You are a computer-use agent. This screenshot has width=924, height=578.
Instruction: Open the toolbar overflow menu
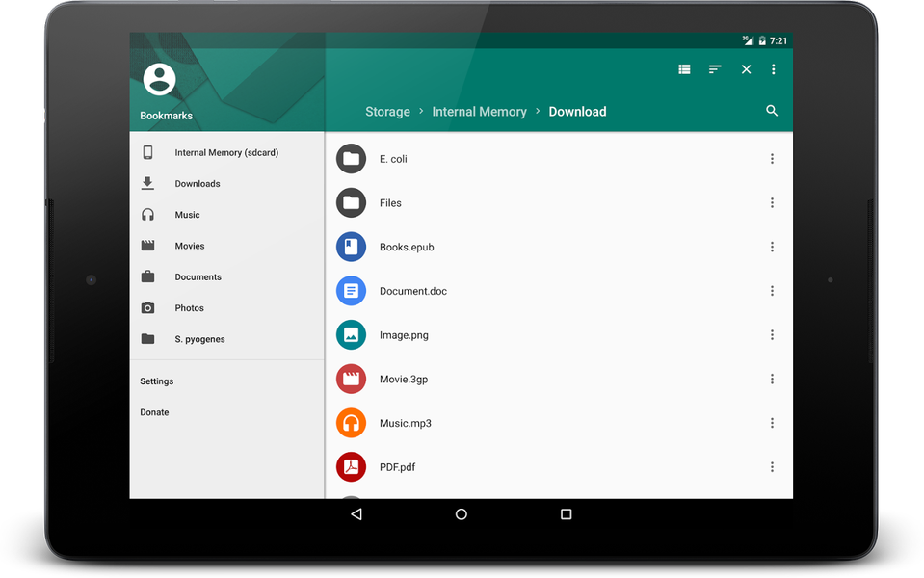(x=774, y=68)
